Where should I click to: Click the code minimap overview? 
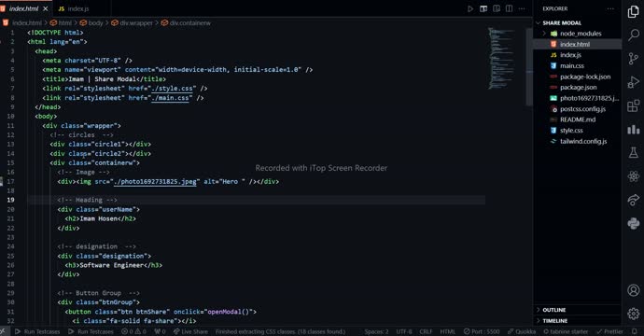pyautogui.click(x=500, y=58)
